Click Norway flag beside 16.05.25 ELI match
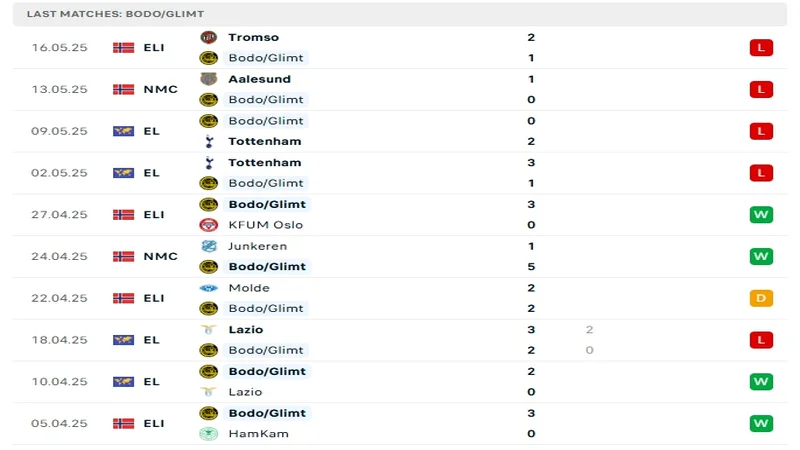 tap(123, 47)
